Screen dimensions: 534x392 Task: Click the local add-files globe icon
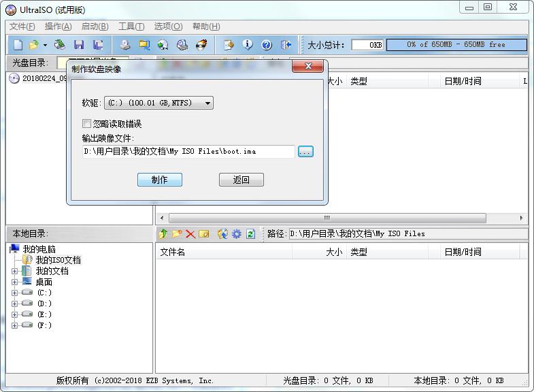(222, 233)
